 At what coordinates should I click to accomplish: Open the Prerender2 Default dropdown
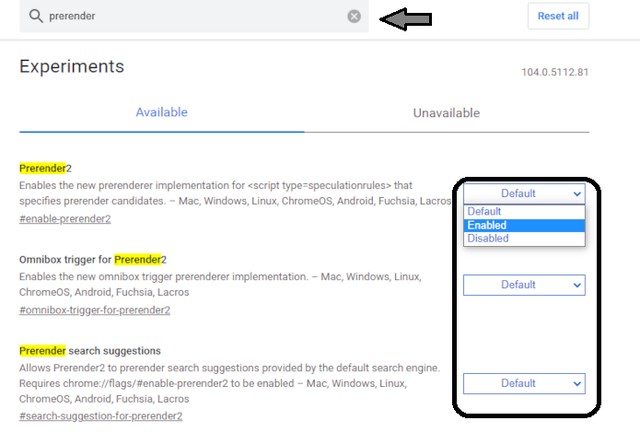click(x=524, y=193)
